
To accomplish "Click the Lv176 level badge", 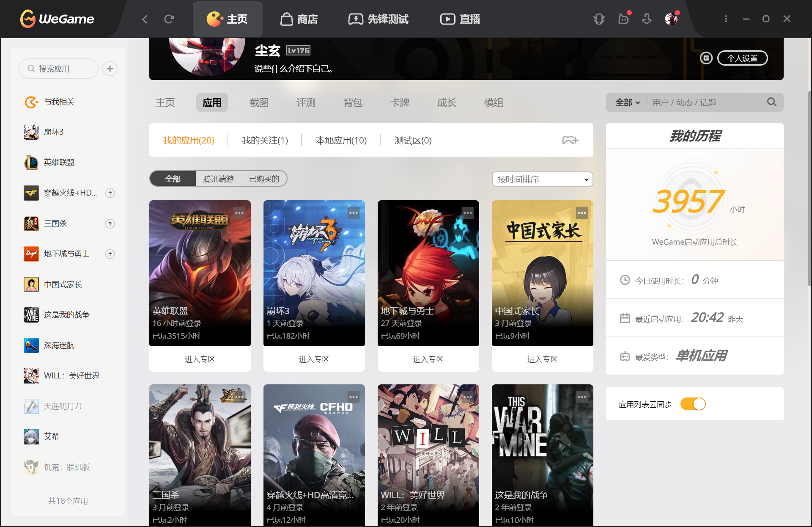I will click(298, 50).
